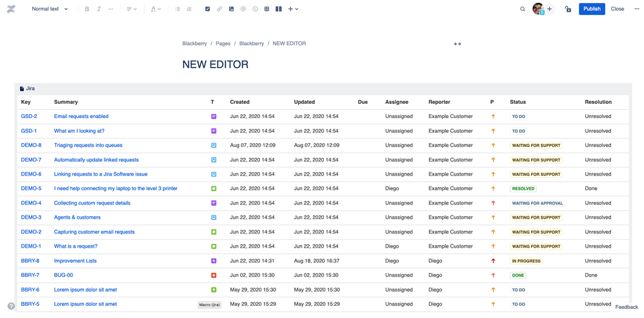This screenshot has height=318, width=644.
Task: Click the IN PROGRESS status badge
Action: (526, 261)
